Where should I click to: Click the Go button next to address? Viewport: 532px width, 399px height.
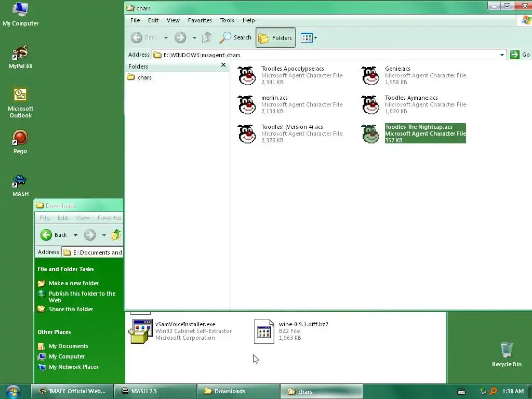520,55
